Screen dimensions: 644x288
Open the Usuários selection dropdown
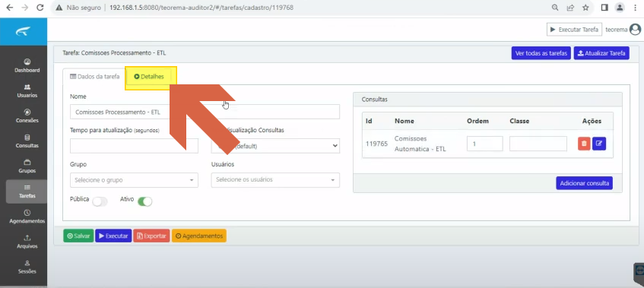(x=275, y=179)
